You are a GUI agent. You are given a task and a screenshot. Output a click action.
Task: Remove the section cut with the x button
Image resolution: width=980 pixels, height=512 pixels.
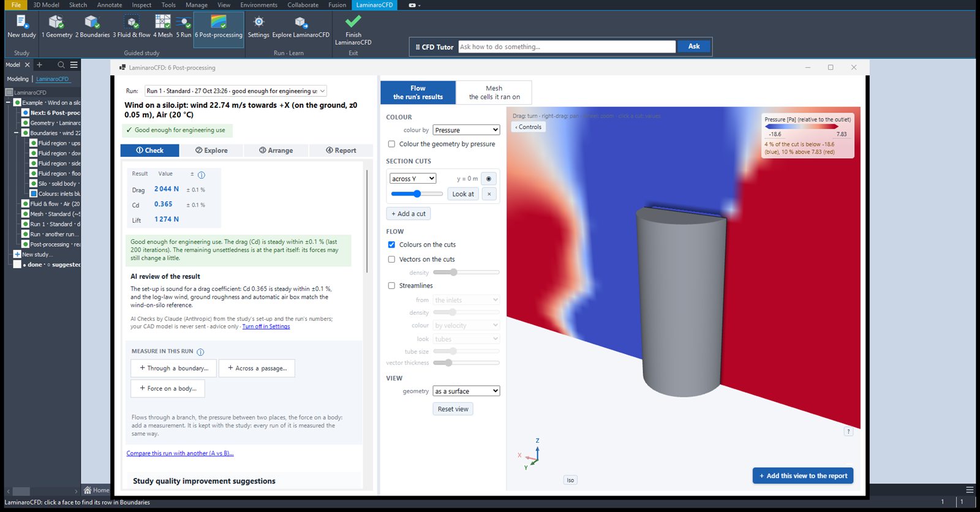point(489,194)
